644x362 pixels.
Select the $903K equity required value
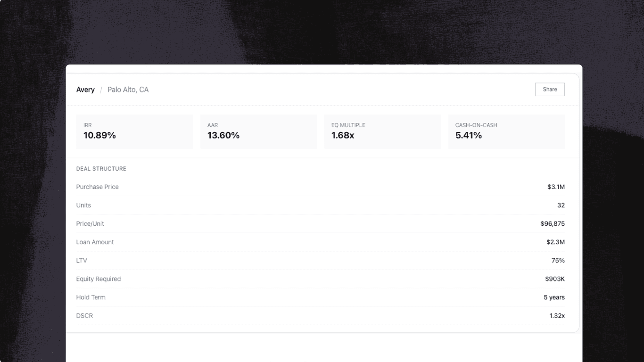(x=555, y=279)
